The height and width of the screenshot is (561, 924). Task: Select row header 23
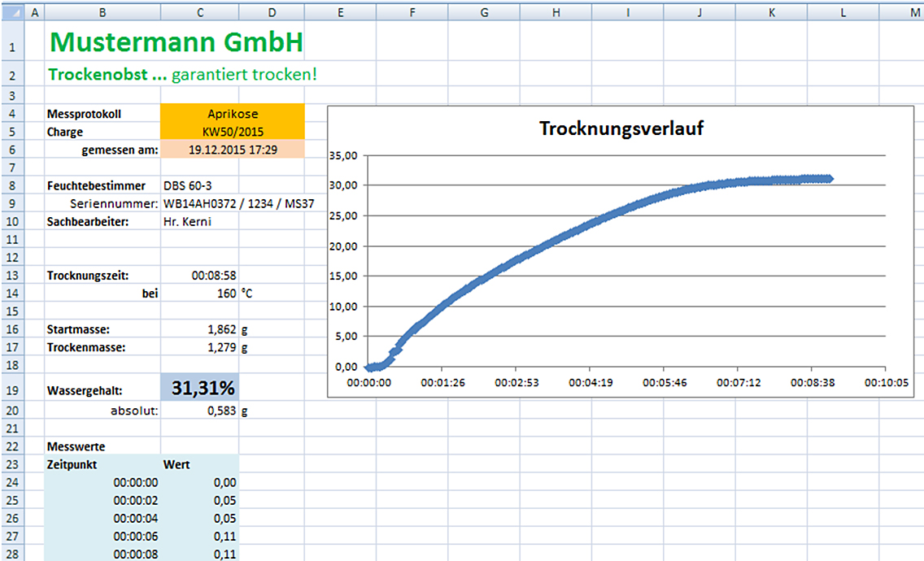(x=11, y=464)
